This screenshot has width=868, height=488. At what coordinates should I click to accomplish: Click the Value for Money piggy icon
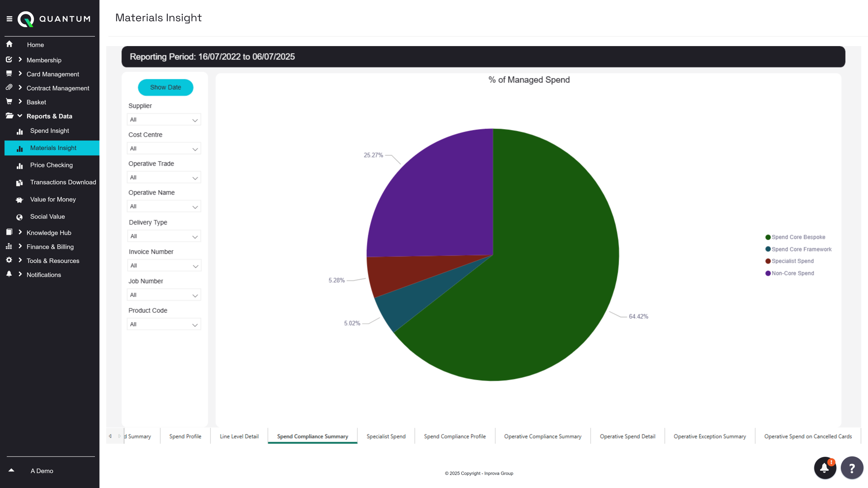pos(20,200)
